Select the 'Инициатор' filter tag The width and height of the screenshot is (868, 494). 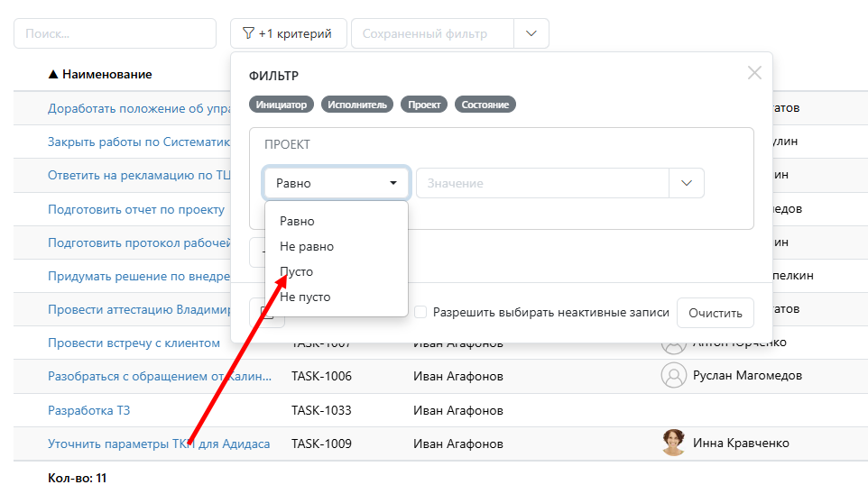[x=282, y=105]
